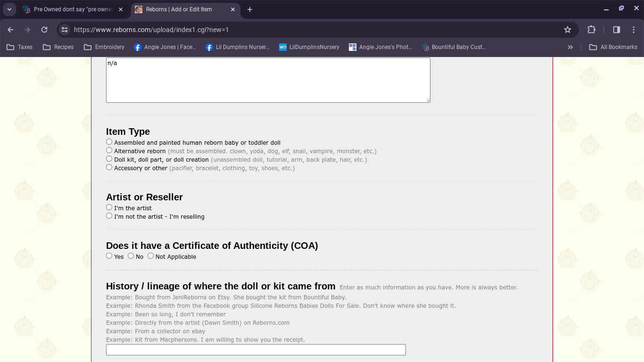This screenshot has height=362, width=644.
Task: Open Angie Jones's Photos bookmark
Action: click(380, 47)
